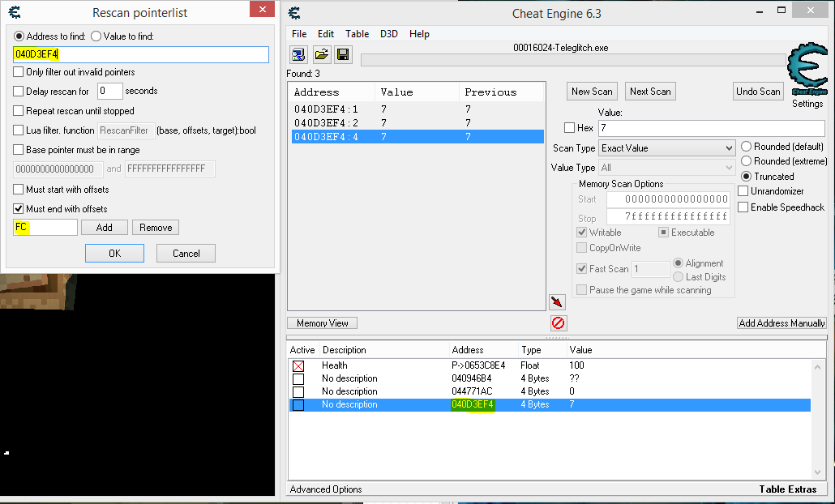Image resolution: width=835 pixels, height=504 pixels.
Task: Toggle the Health entry active box
Action: (x=298, y=365)
